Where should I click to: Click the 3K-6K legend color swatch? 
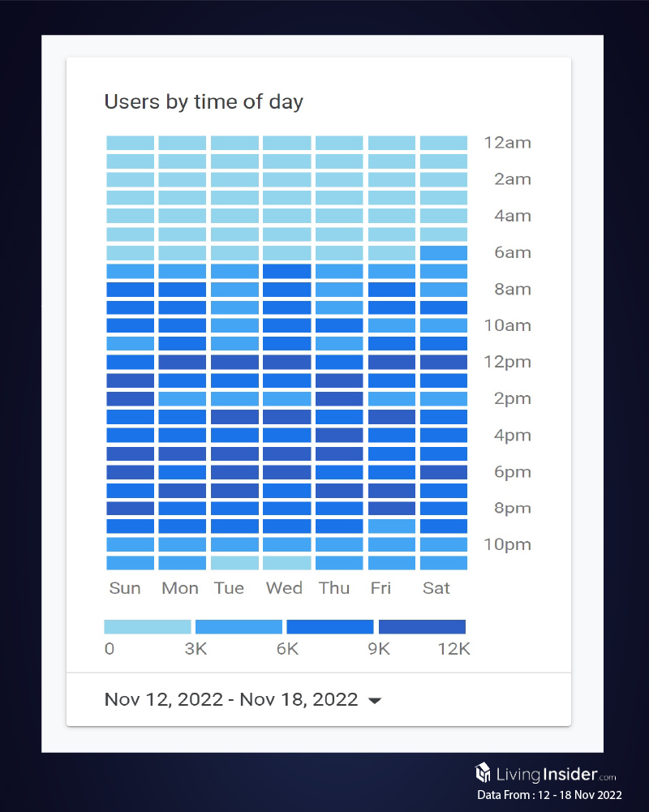point(239,626)
